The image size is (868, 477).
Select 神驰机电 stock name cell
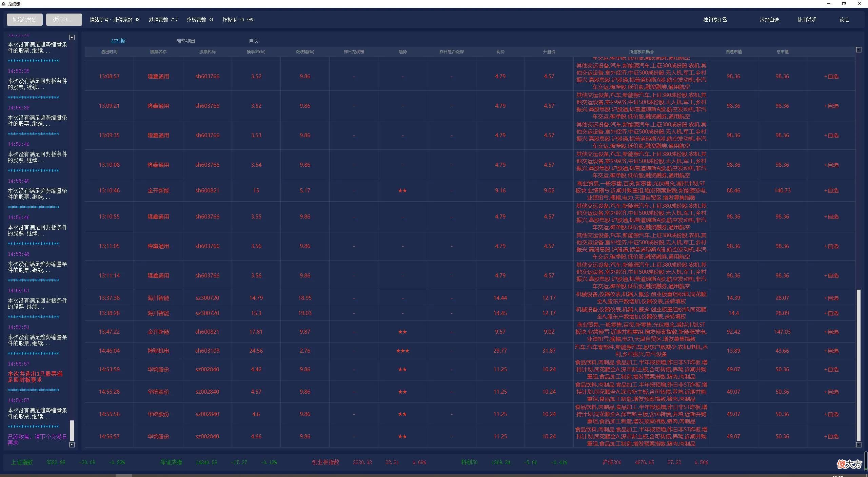pos(158,351)
